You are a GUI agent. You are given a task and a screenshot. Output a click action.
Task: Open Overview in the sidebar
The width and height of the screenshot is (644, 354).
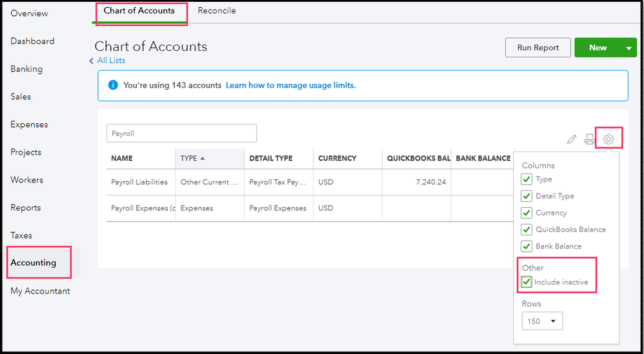(29, 14)
